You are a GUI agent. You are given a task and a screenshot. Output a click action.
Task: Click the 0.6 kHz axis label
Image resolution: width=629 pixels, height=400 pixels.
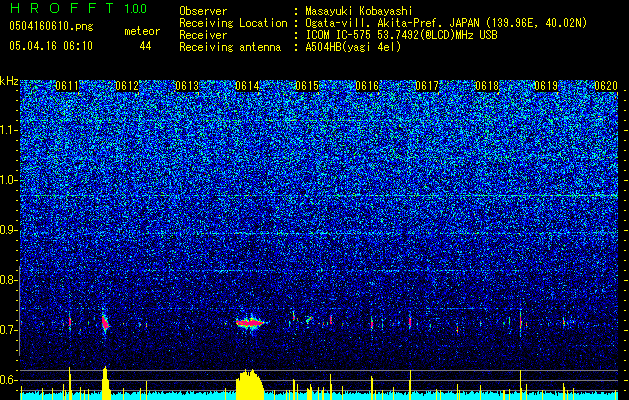click(9, 380)
